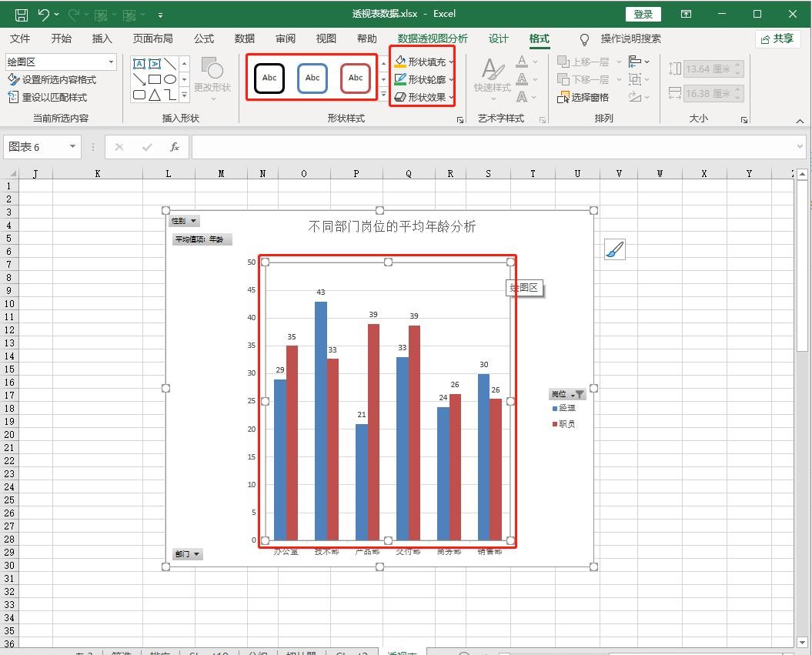Apply the red outline Abc shape style

click(x=356, y=78)
